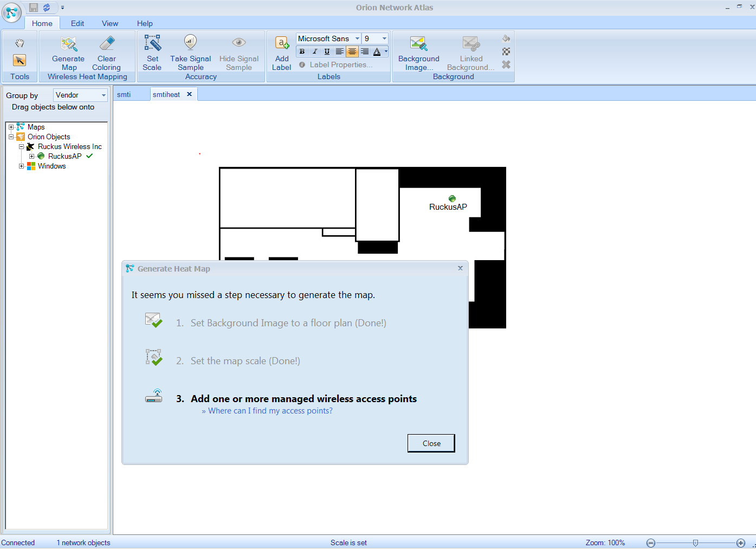Open the quick access toolbar customize arrow
This screenshot has width=756, height=549.
point(62,8)
